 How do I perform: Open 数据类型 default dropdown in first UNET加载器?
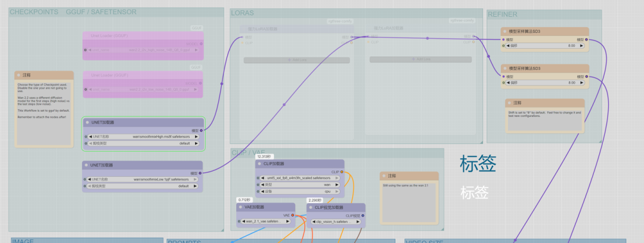144,143
